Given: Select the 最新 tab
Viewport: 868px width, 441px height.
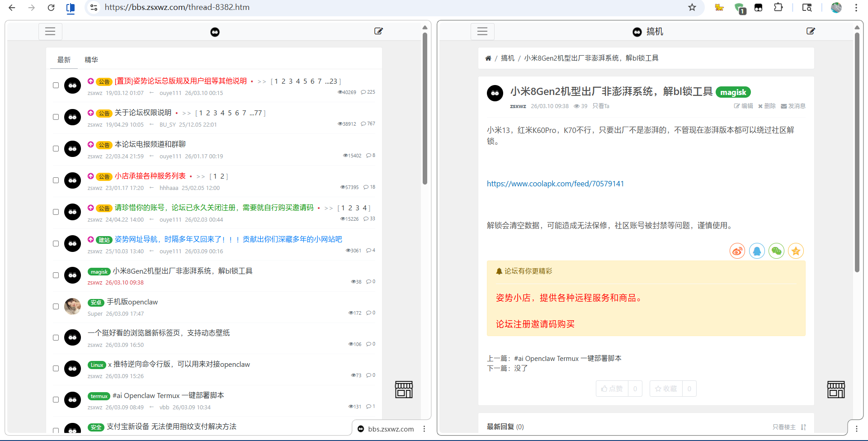Looking at the screenshot, I should 64,60.
